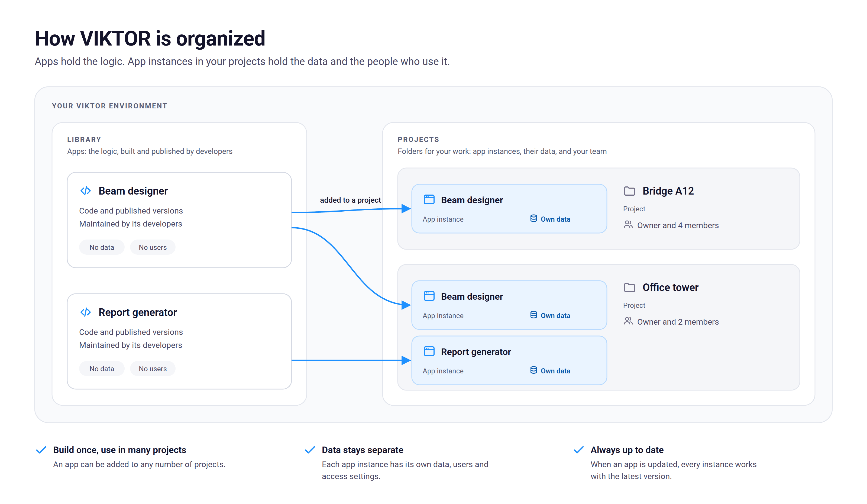Click the checkmark next to Data stays separate
The image size is (867, 504).
310,450
